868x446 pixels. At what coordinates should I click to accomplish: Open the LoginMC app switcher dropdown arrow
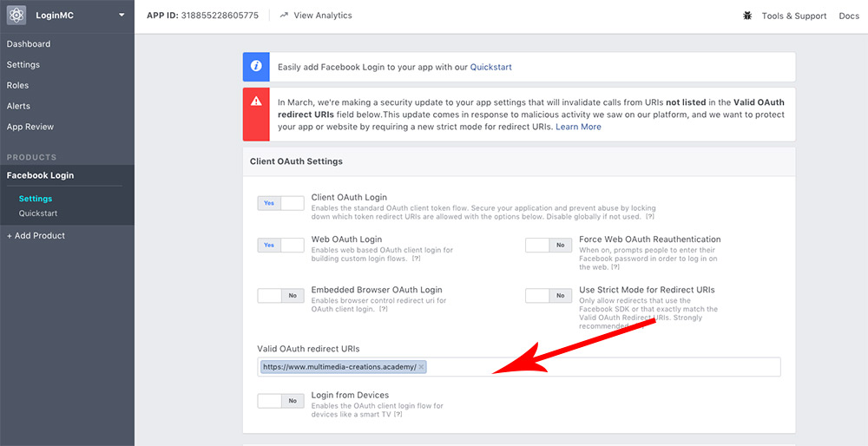(x=122, y=15)
